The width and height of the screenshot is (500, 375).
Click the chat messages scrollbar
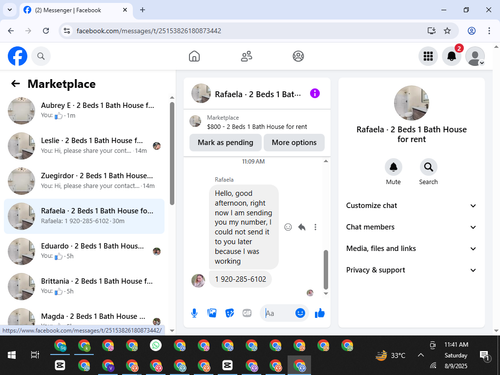[326, 269]
